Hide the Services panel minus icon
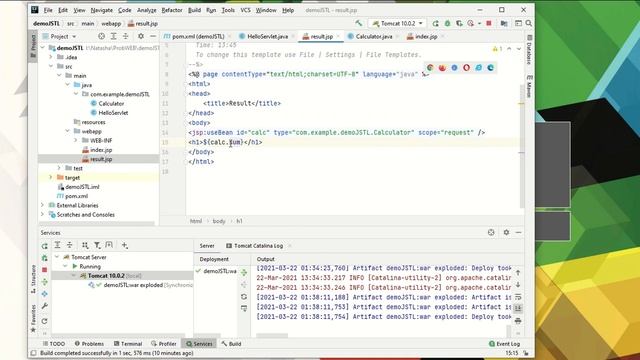 518,232
